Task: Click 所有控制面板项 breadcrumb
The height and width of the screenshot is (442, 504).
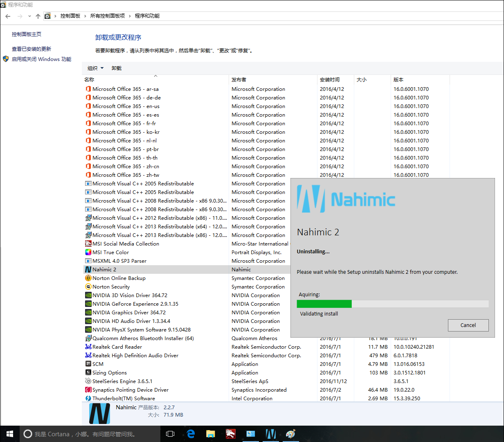Action: (108, 16)
